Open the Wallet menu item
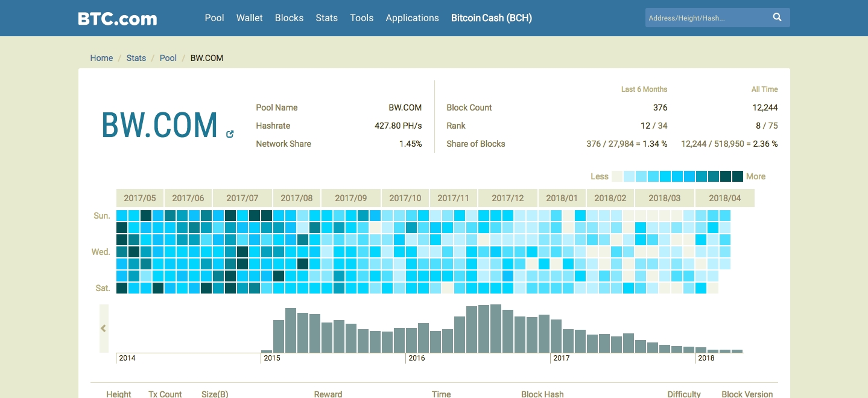Image resolution: width=868 pixels, height=398 pixels. click(249, 18)
